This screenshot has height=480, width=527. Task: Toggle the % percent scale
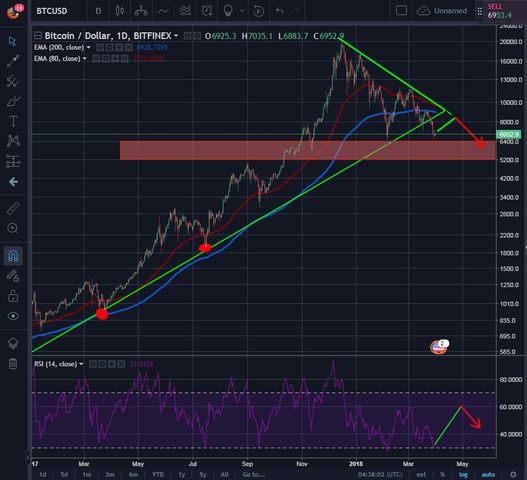point(443,475)
